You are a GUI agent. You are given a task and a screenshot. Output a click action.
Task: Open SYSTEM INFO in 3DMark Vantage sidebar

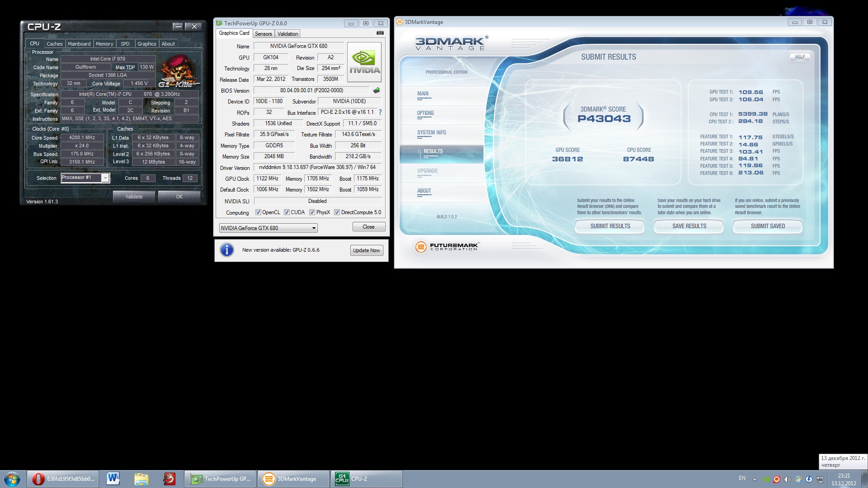pyautogui.click(x=432, y=133)
